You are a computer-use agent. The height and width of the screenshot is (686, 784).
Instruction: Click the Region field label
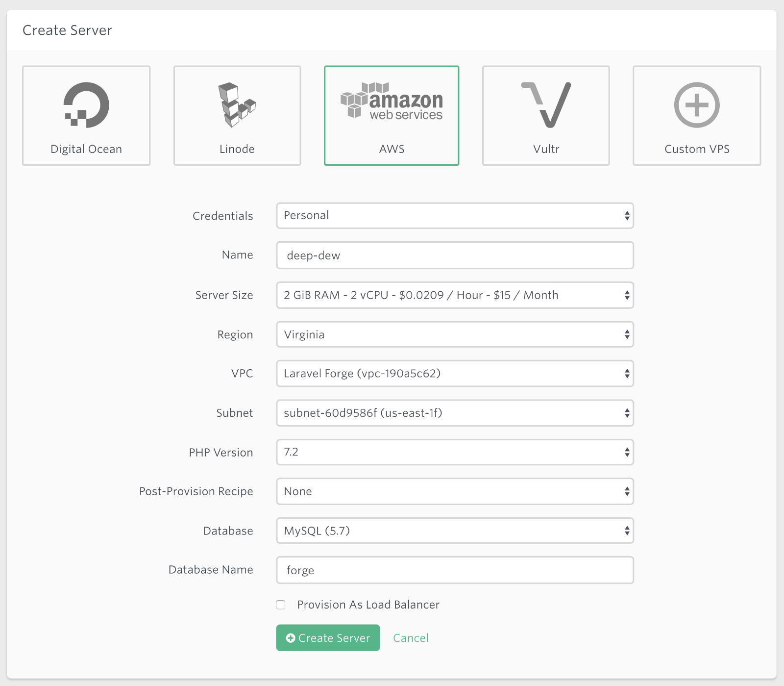tap(235, 335)
